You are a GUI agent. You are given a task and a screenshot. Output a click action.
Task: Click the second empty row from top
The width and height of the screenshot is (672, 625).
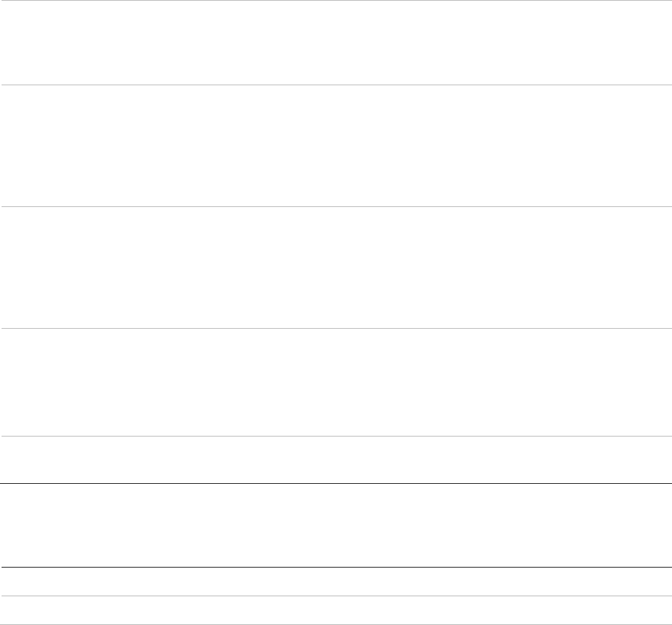[336, 146]
